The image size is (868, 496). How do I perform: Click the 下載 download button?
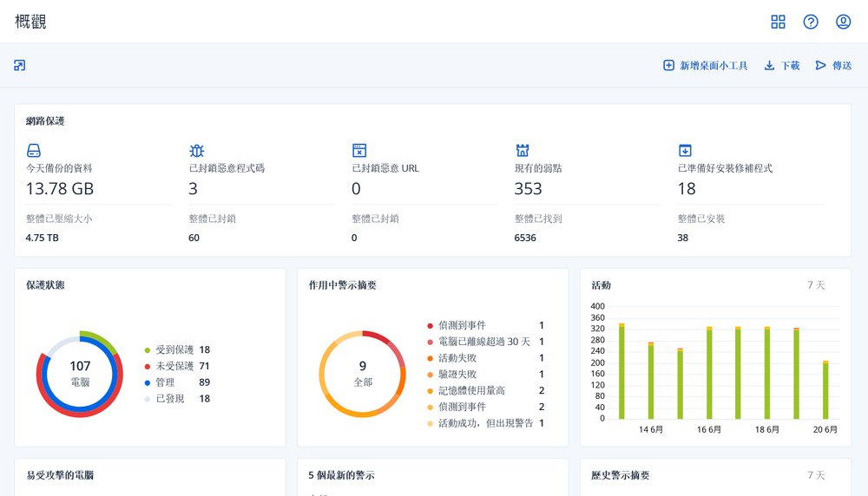(781, 66)
